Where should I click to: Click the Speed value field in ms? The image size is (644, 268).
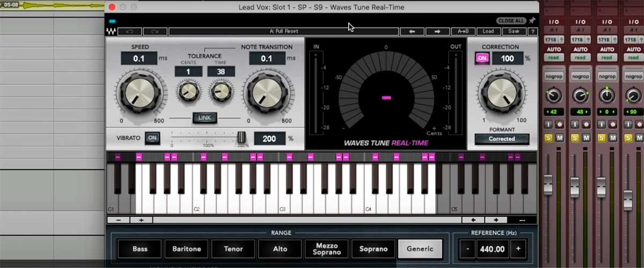[x=139, y=58]
